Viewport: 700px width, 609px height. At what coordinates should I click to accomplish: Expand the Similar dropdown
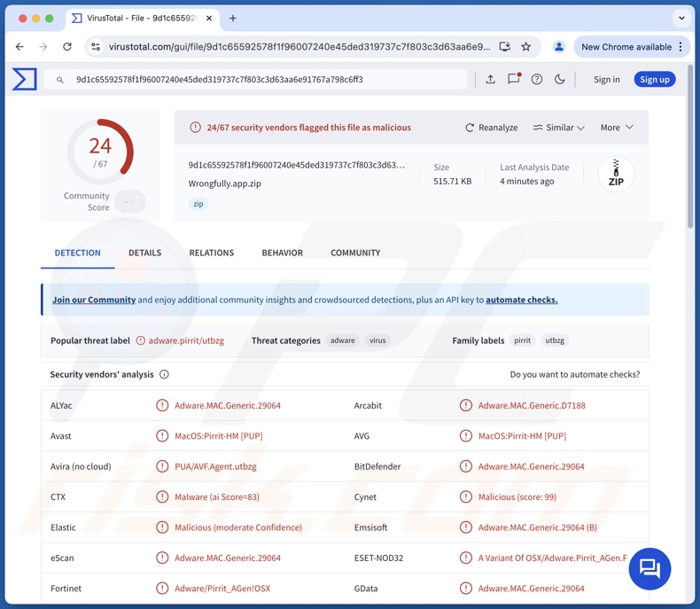[558, 128]
